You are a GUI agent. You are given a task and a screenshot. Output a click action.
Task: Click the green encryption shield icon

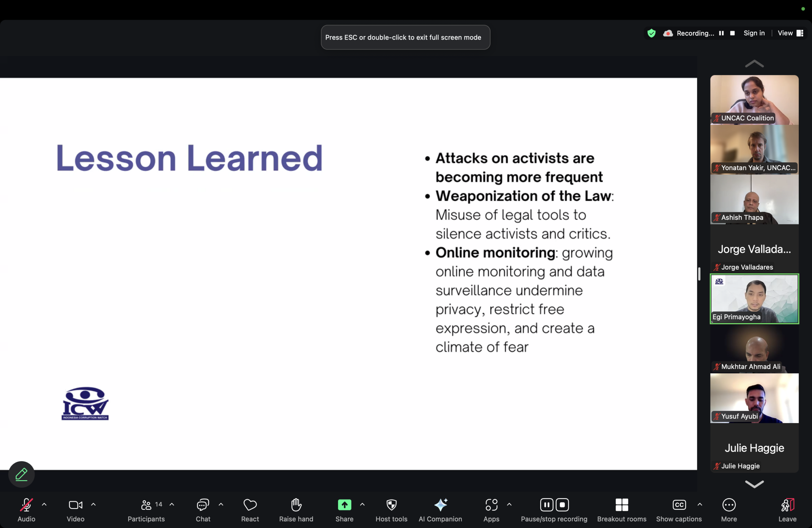click(651, 33)
